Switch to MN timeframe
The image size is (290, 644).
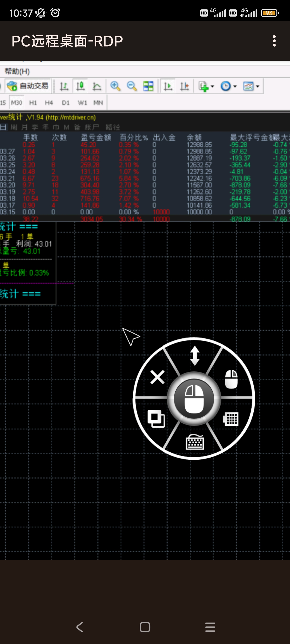[x=98, y=103]
